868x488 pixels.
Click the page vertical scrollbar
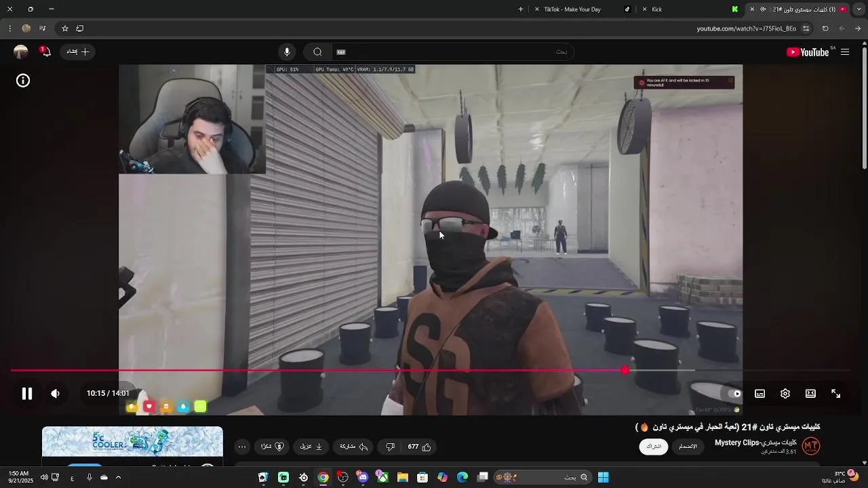[x=865, y=108]
